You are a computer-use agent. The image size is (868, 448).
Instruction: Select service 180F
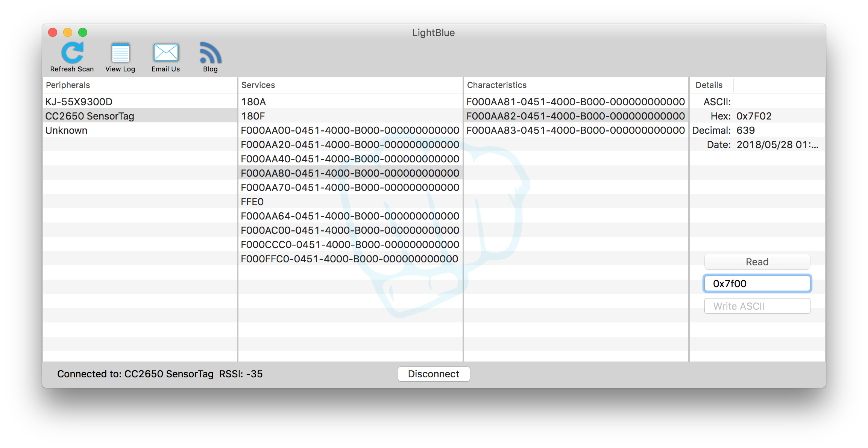[350, 116]
